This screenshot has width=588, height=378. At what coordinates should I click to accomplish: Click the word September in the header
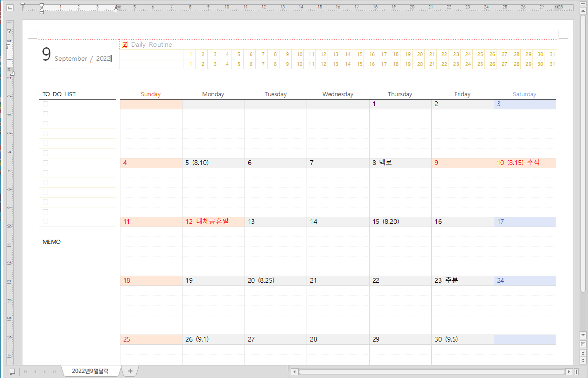pos(71,58)
